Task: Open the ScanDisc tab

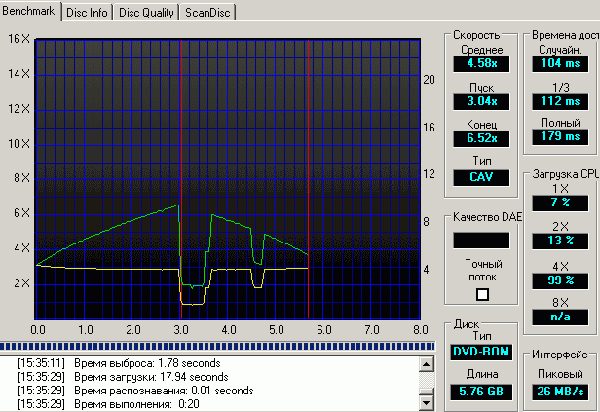Action: [x=207, y=13]
